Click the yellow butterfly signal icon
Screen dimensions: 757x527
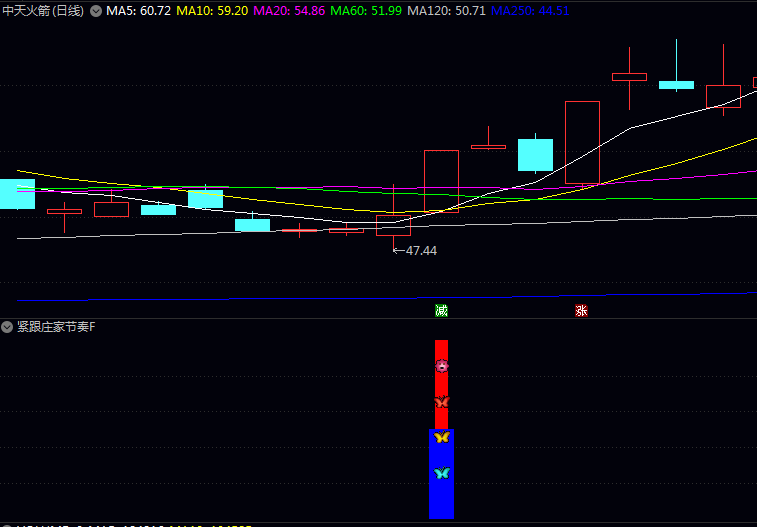click(442, 437)
